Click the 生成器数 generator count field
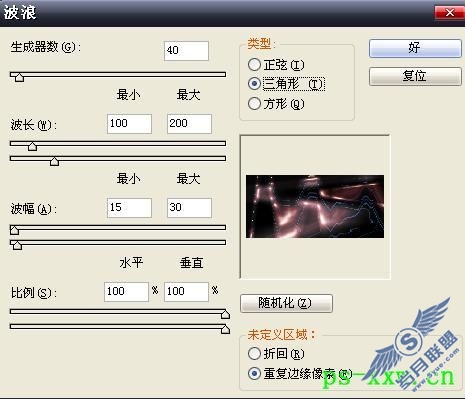The height and width of the screenshot is (399, 465). 186,51
